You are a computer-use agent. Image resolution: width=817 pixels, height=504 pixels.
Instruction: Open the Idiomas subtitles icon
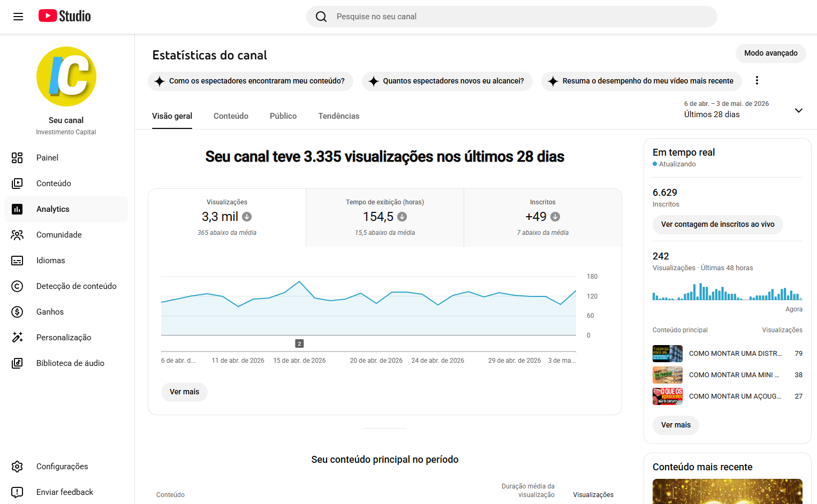pos(17,261)
